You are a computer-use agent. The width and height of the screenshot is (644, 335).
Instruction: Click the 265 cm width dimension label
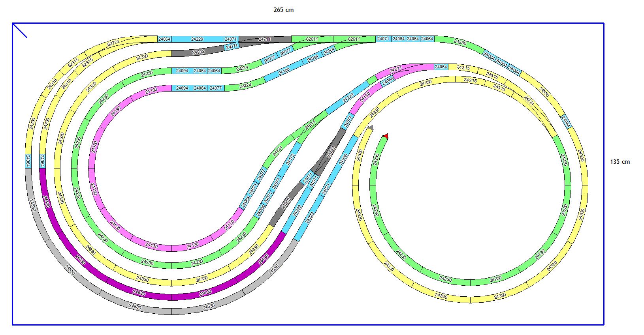284,10
